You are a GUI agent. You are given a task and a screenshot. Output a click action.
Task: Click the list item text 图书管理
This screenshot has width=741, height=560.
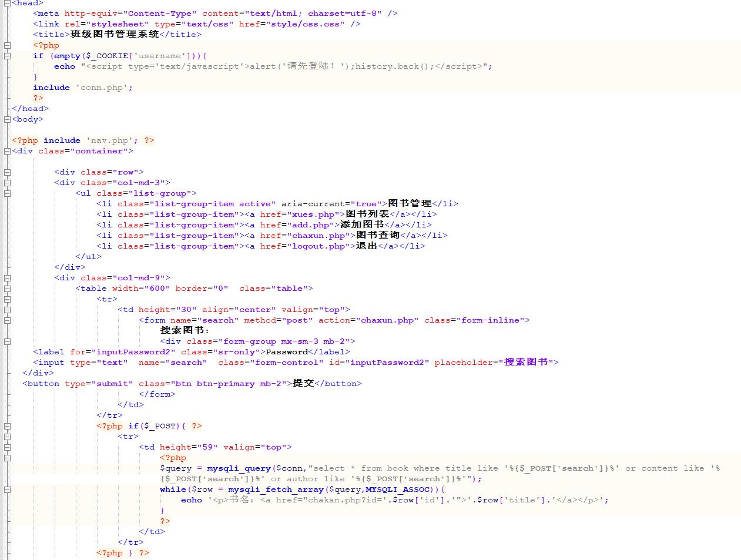[x=410, y=203]
